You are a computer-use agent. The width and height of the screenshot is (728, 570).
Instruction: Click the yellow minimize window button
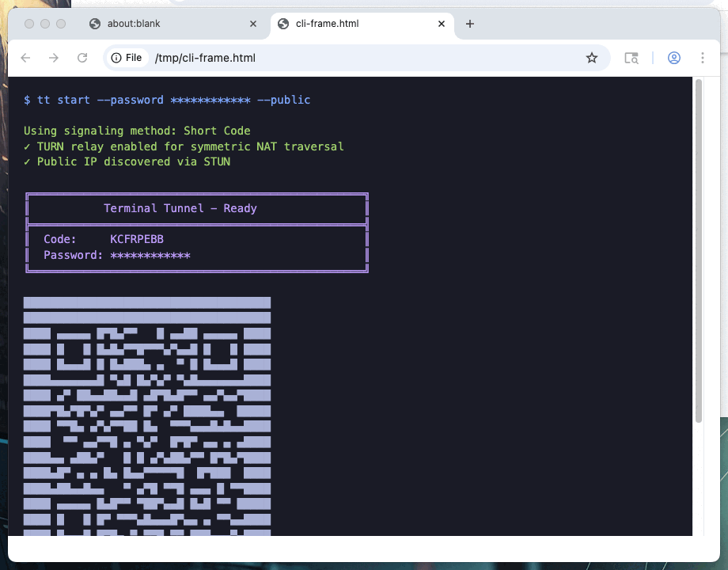click(x=45, y=24)
